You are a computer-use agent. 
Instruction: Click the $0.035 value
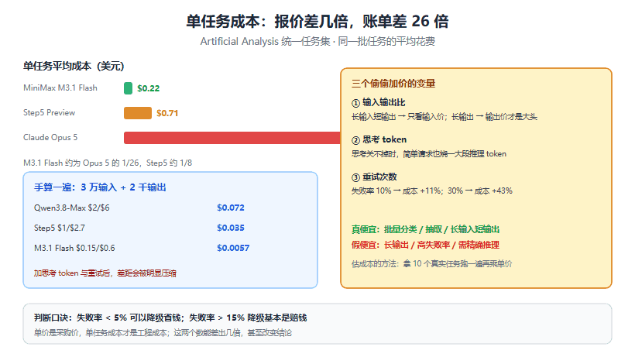tap(231, 228)
